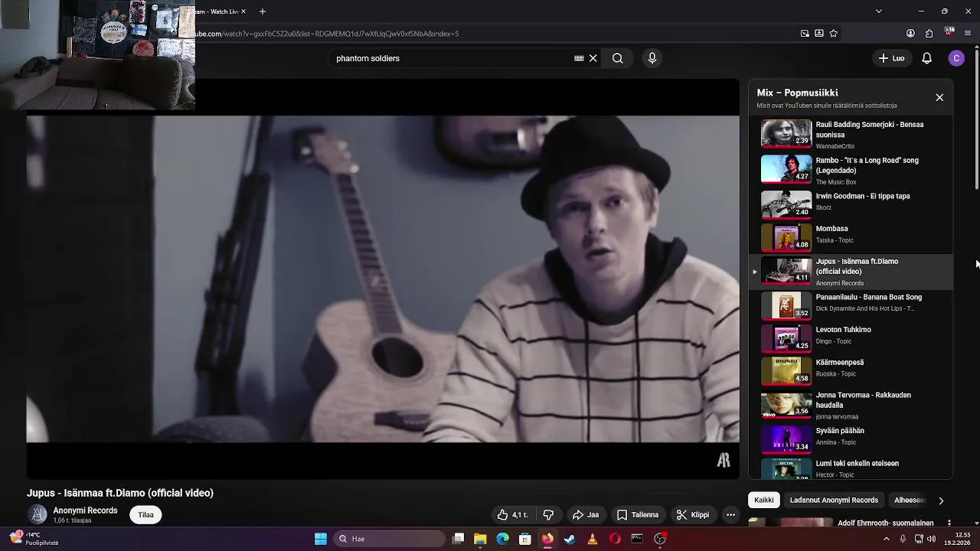980x551 pixels.
Task: Open the red YouTube extension icon
Action: click(x=949, y=32)
